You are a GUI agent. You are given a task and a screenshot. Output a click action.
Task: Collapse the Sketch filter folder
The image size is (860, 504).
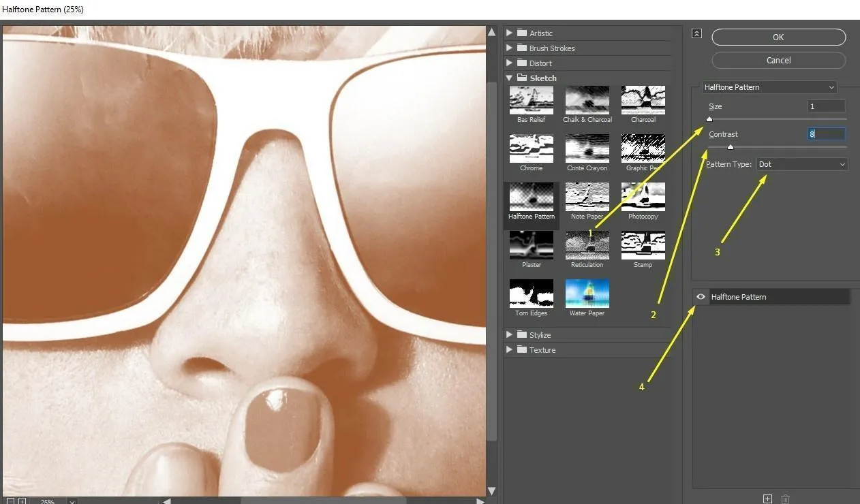click(x=509, y=78)
